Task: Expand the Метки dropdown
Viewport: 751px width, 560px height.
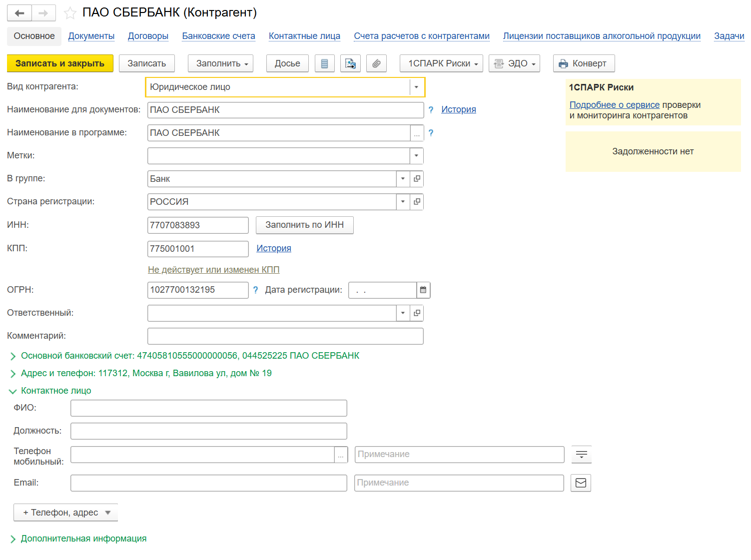Action: tap(417, 156)
